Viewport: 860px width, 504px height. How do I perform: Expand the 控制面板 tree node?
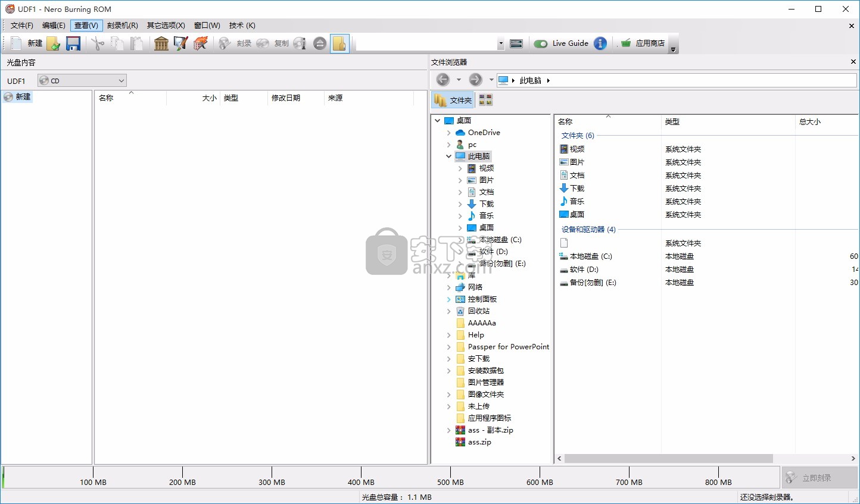(449, 299)
